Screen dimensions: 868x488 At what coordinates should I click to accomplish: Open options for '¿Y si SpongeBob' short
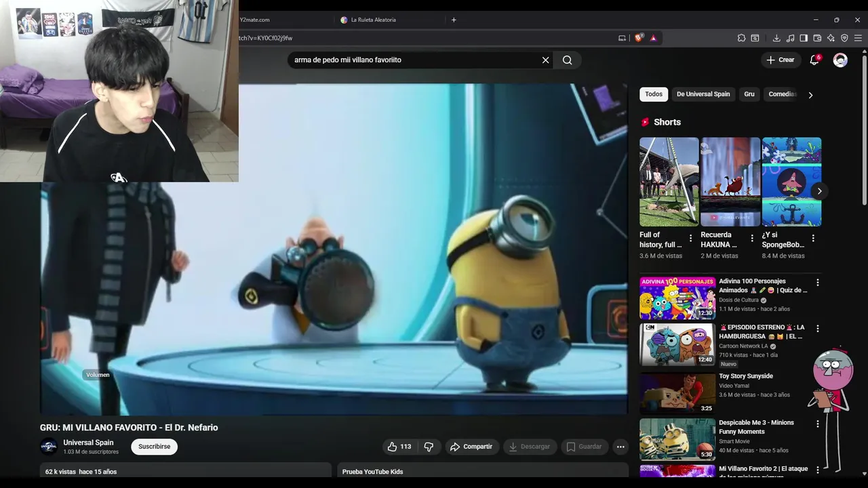click(813, 238)
